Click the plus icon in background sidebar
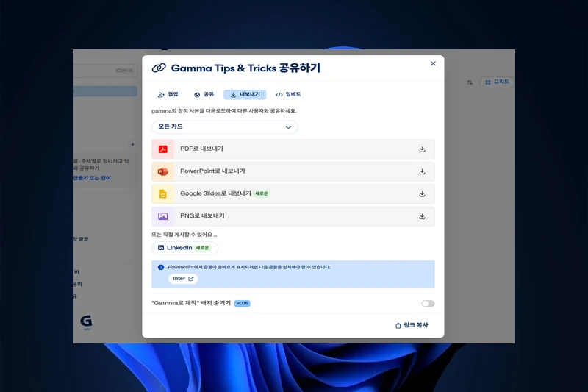The height and width of the screenshot is (392, 588). [x=132, y=144]
